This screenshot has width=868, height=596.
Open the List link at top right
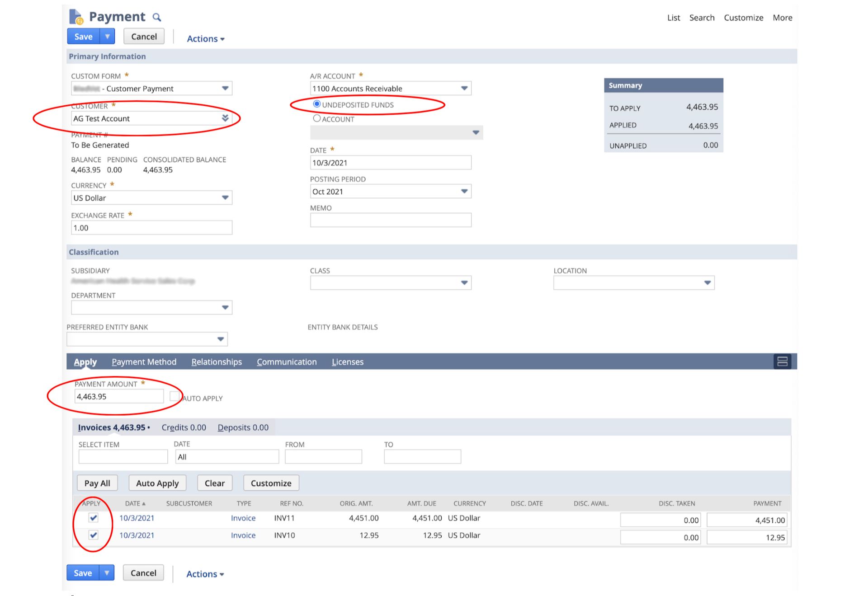674,18
